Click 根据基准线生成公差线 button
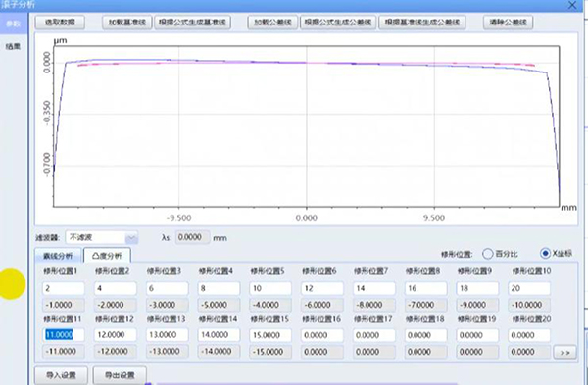Image resolution: width=588 pixels, height=385 pixels. pos(422,23)
